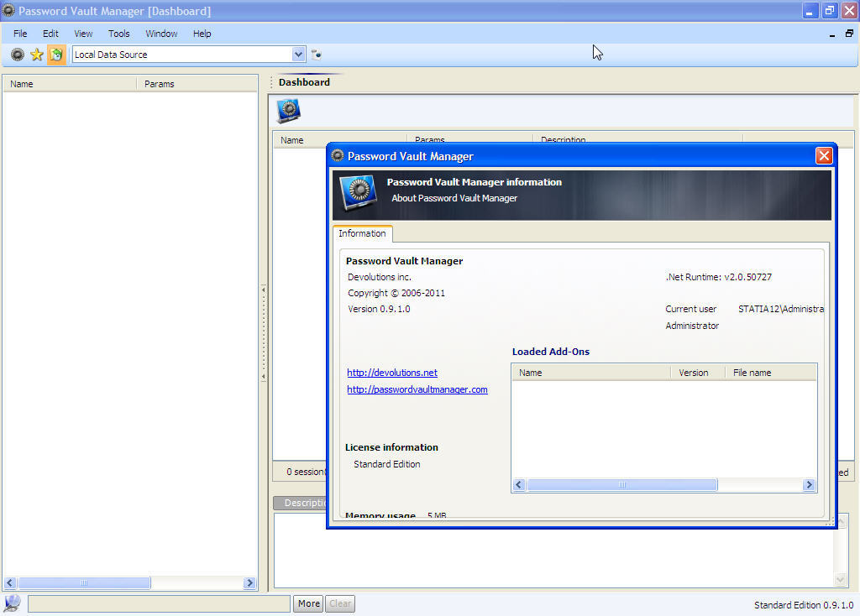
Task: Click the add-ons list scroll right arrow
Action: pyautogui.click(x=809, y=484)
